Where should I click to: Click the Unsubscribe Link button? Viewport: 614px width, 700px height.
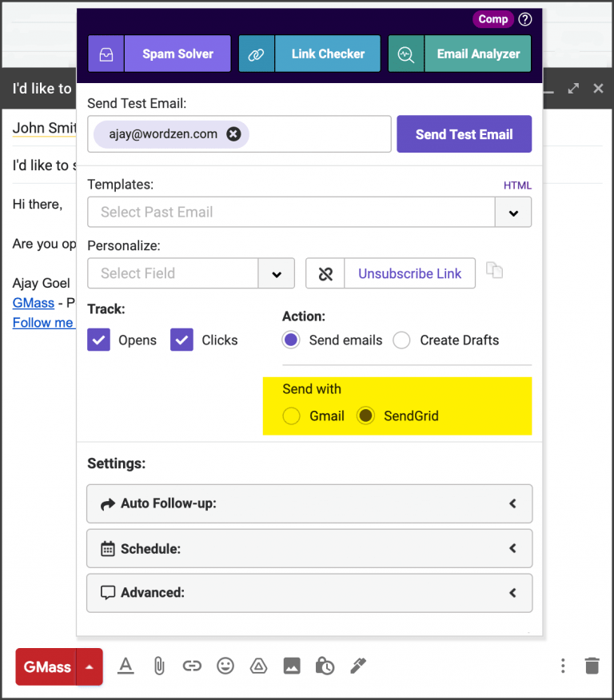[x=409, y=273]
